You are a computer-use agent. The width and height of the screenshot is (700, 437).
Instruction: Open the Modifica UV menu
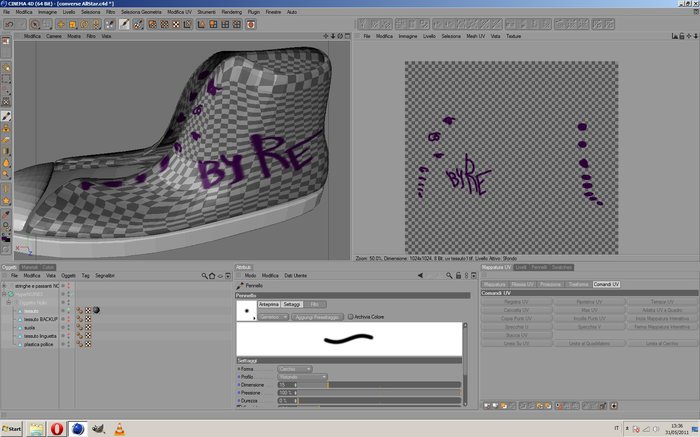pos(179,12)
